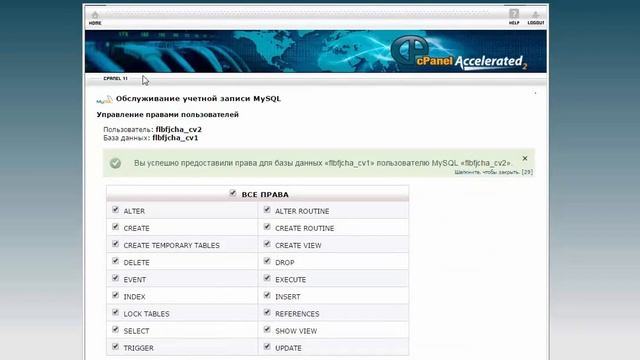Viewport: 640px width, 360px height.
Task: Toggle the ВСЕ ПРАВА checkbox
Action: pos(233,193)
